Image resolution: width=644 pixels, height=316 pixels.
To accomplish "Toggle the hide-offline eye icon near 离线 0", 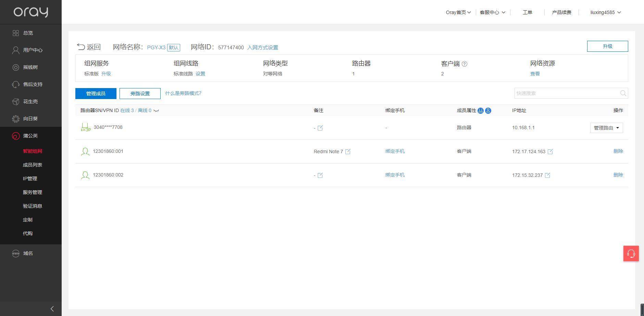I will tap(157, 111).
